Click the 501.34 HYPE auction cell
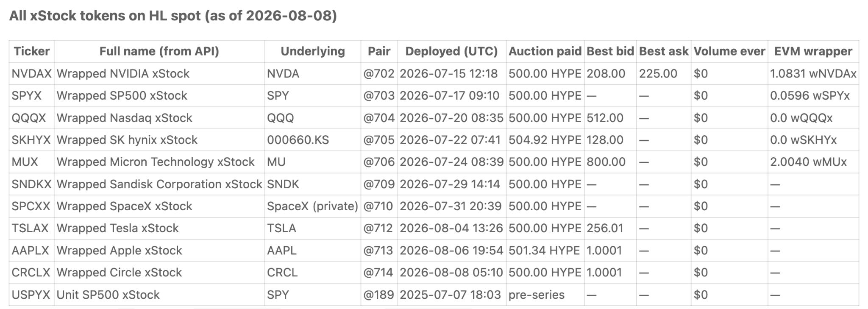 pyautogui.click(x=545, y=251)
